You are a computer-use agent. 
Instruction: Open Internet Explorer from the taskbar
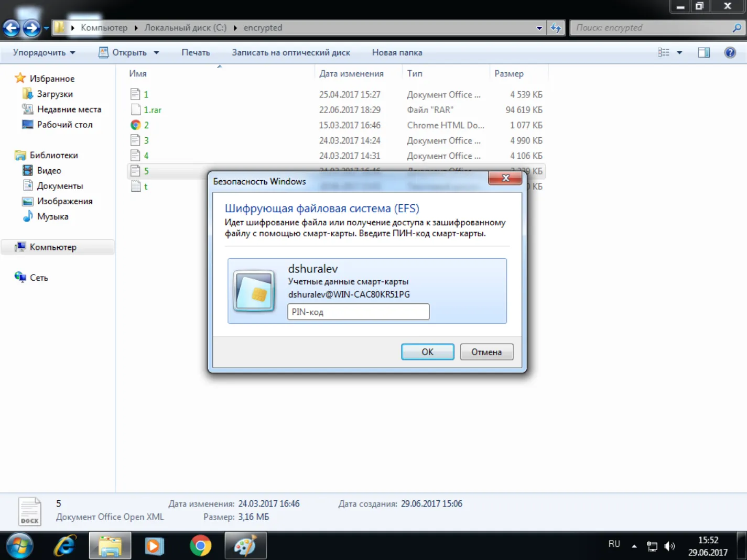click(x=65, y=546)
